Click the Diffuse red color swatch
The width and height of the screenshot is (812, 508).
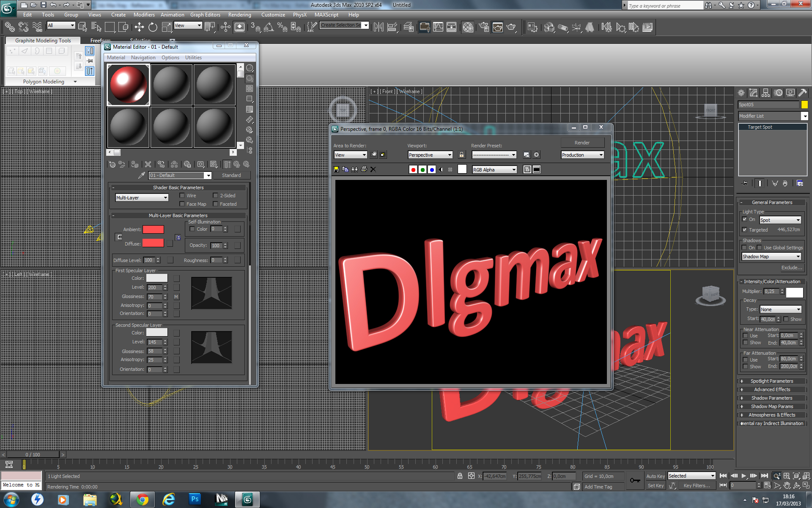coord(153,243)
